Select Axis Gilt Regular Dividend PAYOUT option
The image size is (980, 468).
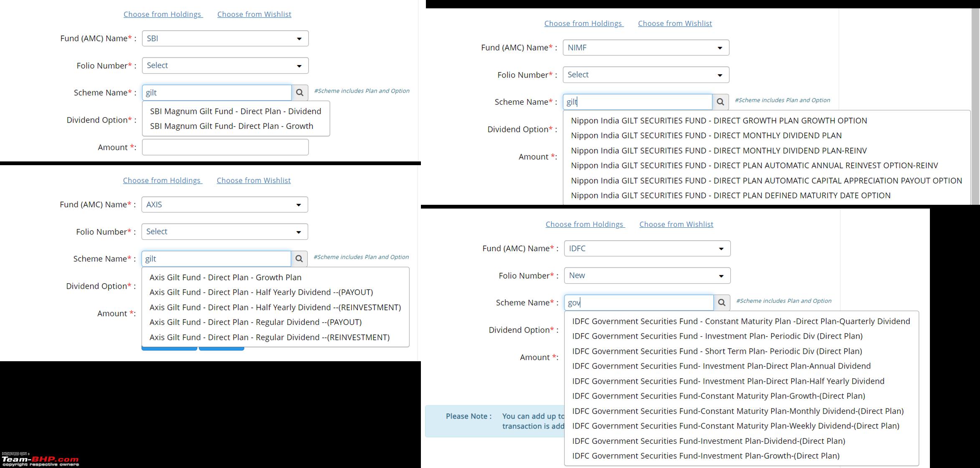point(275,322)
